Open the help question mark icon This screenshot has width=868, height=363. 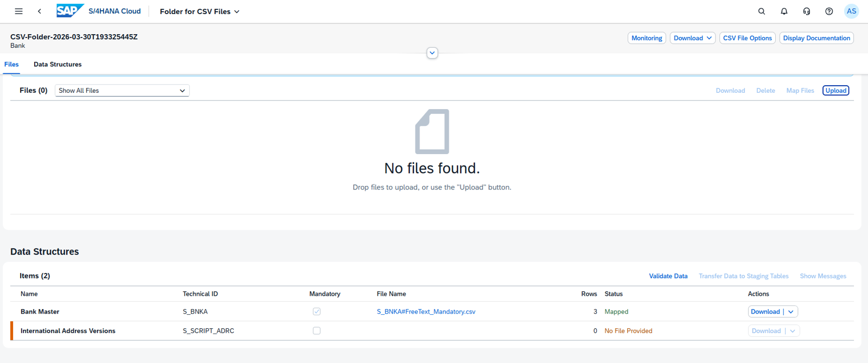coord(829,11)
